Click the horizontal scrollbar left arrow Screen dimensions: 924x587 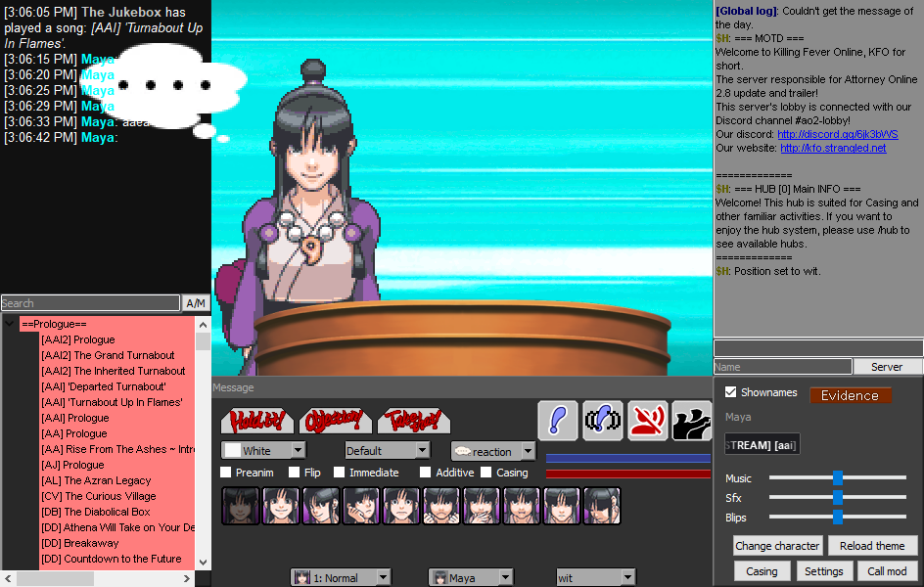(x=8, y=579)
